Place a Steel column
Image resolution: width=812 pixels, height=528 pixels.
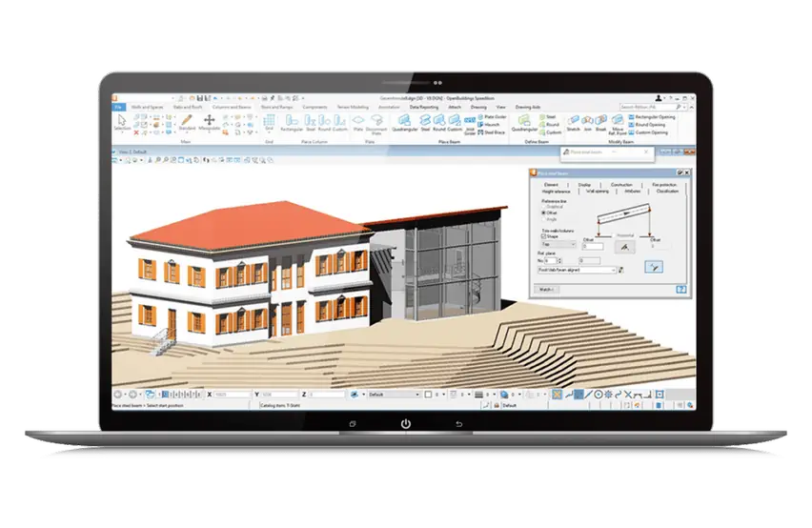tap(310, 123)
